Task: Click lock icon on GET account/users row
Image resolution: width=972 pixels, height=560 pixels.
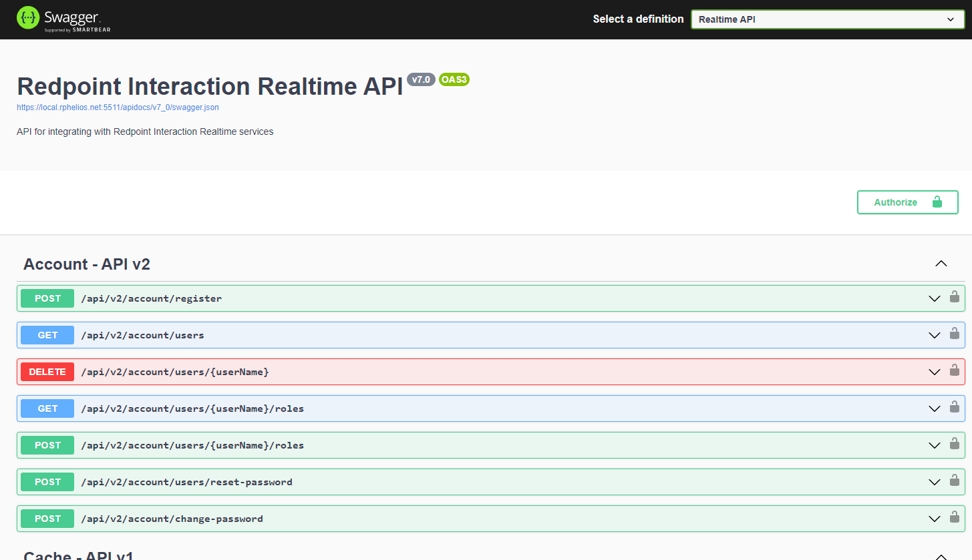Action: tap(955, 334)
